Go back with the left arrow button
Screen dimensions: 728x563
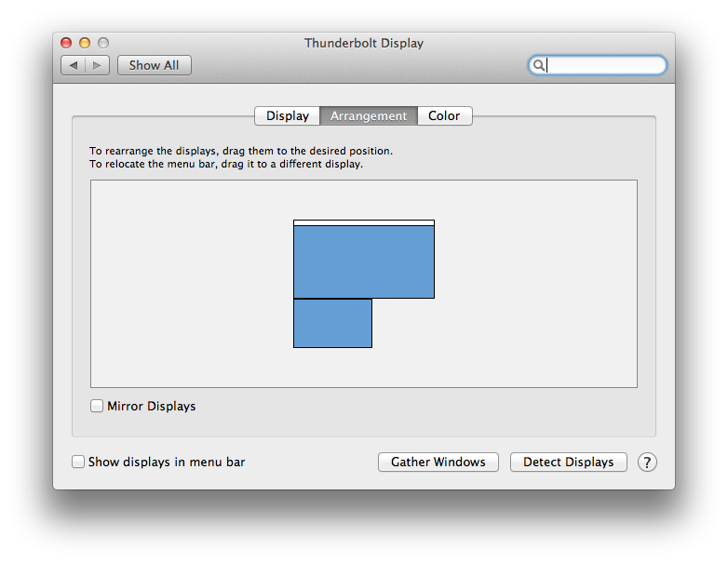(x=74, y=65)
